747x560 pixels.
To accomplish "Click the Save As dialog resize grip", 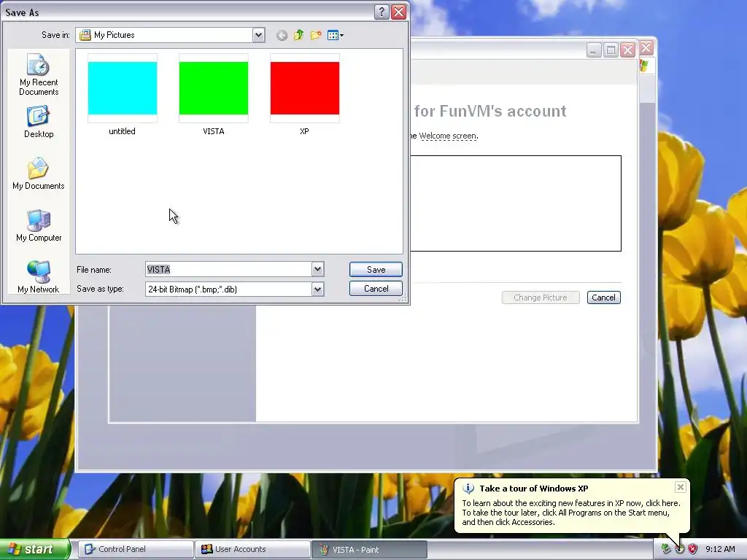I will [x=403, y=298].
